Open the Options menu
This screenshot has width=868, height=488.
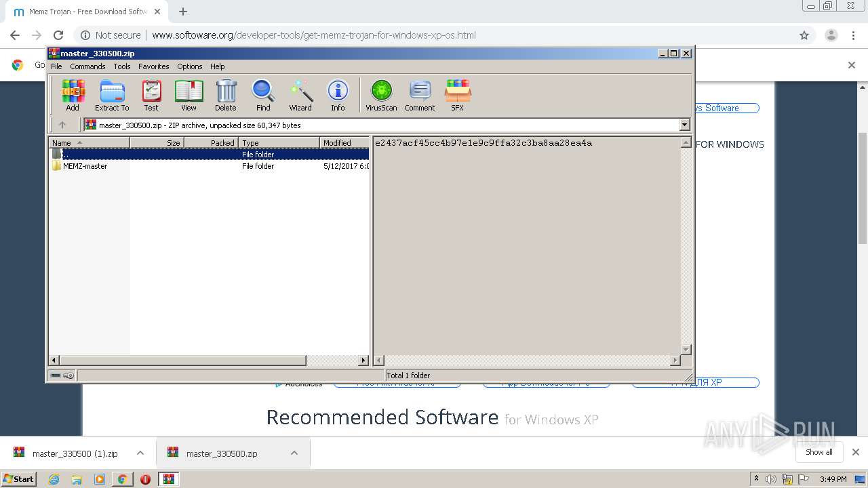coord(190,66)
